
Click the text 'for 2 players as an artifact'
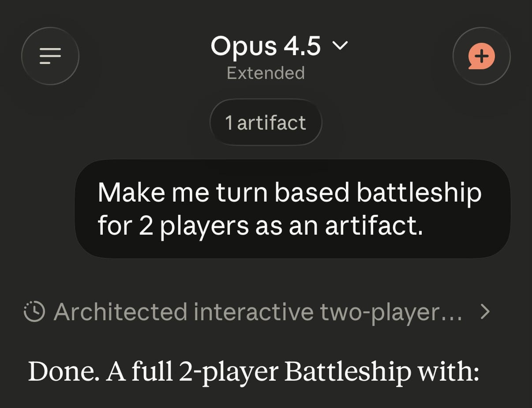(260, 225)
